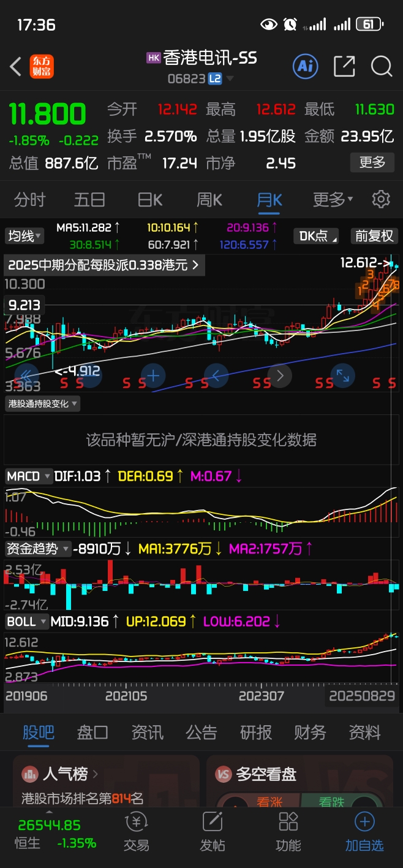Open 港股市场排名第814名 ranking link
403x868 pixels.
pos(82,798)
